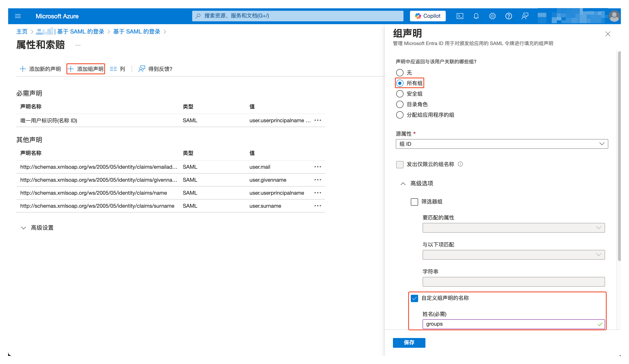The height and width of the screenshot is (364, 629).
Task: Open the notifications bell
Action: click(x=476, y=16)
